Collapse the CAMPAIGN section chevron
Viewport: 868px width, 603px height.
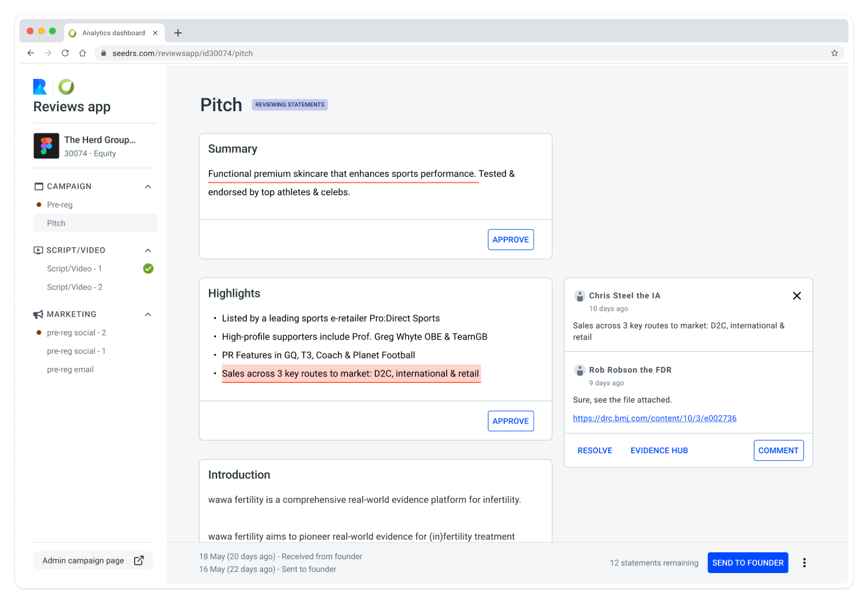[148, 186]
